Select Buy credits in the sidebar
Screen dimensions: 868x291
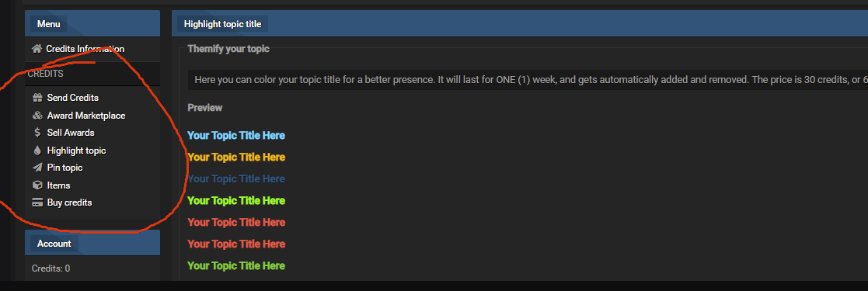point(69,203)
